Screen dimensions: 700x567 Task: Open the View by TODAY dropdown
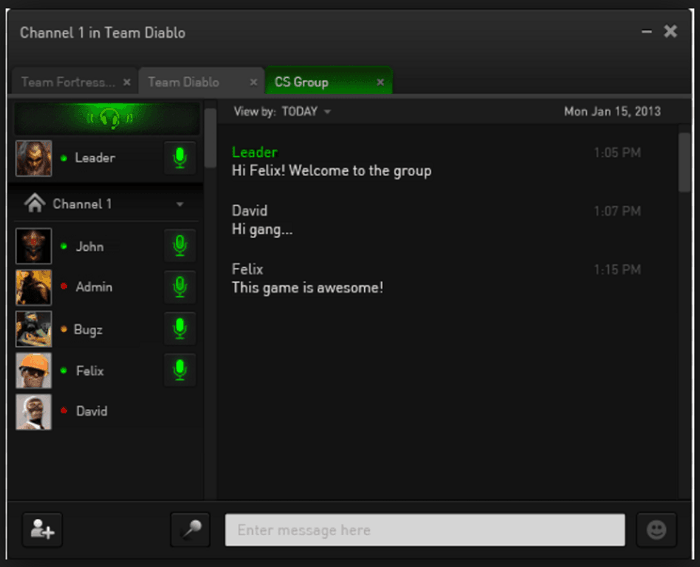(283, 111)
